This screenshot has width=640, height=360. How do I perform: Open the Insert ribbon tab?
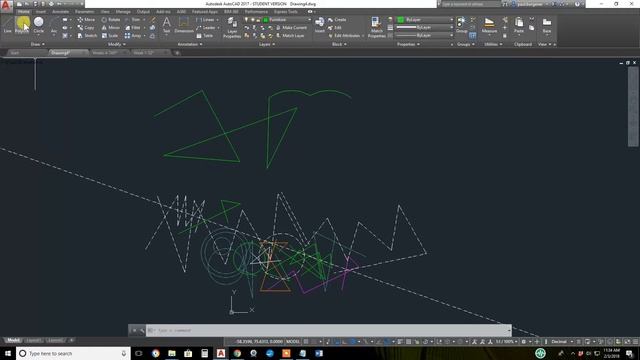pyautogui.click(x=40, y=11)
